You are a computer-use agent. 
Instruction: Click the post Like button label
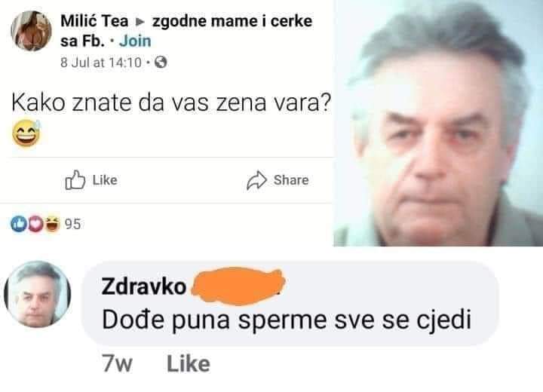tap(105, 180)
